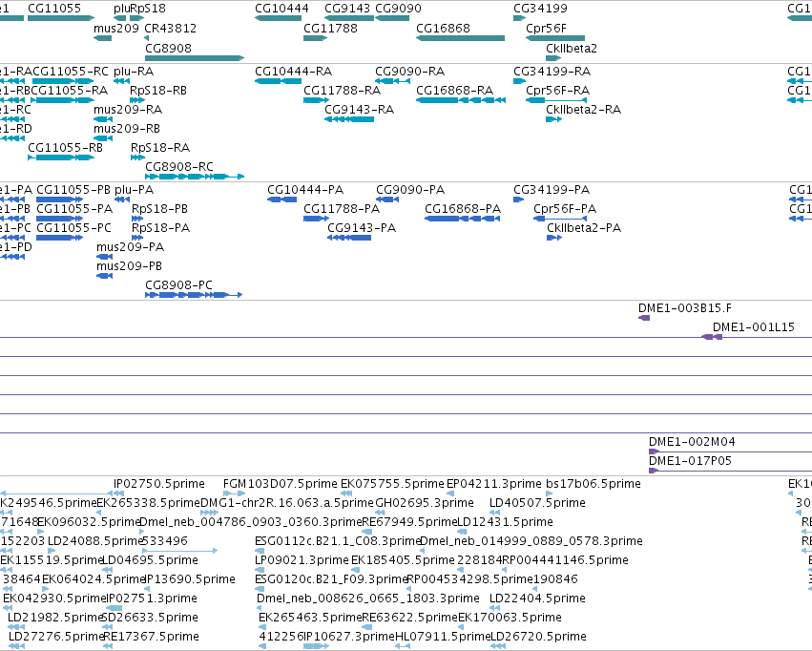This screenshot has height=651, width=812.
Task: Open the Cpr56F-RA transcript label
Action: (558, 90)
